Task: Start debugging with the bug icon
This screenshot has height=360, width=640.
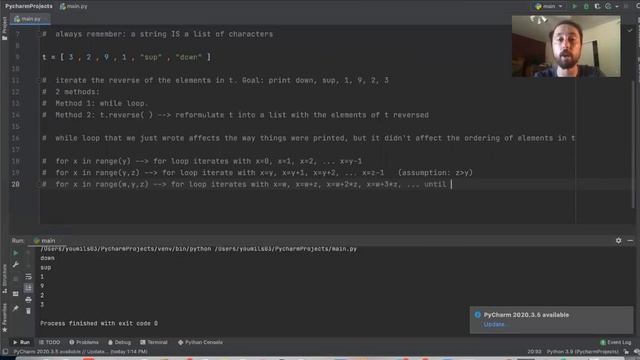Action: pos(586,6)
